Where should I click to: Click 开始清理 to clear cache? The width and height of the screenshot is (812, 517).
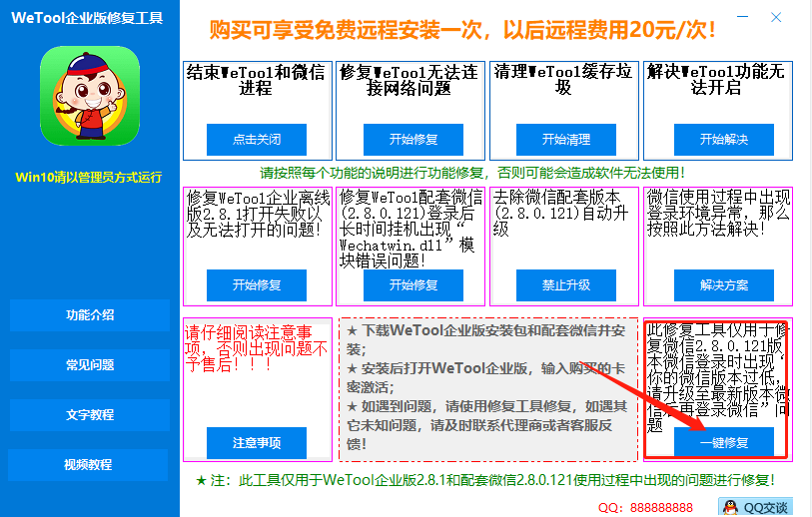pos(566,139)
